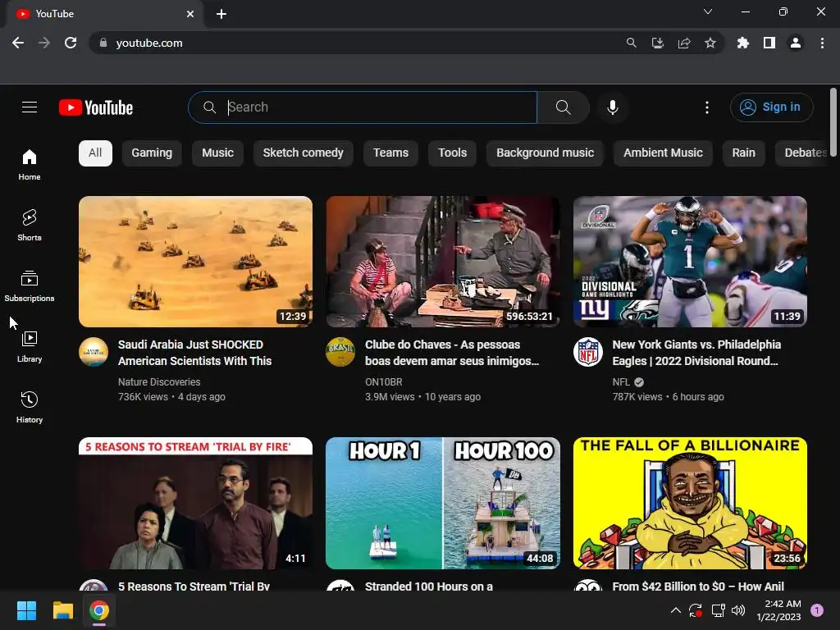The width and height of the screenshot is (840, 630).
Task: Select the All filter chip
Action: point(95,153)
